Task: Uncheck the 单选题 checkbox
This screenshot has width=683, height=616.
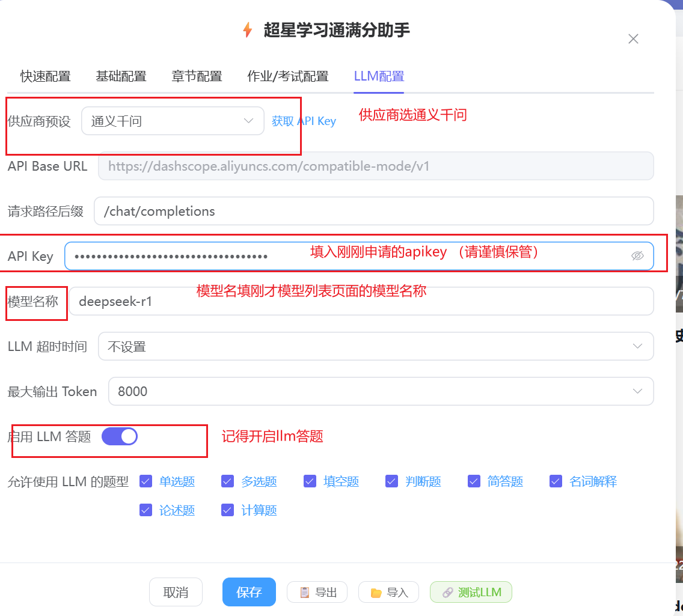Action: (146, 481)
